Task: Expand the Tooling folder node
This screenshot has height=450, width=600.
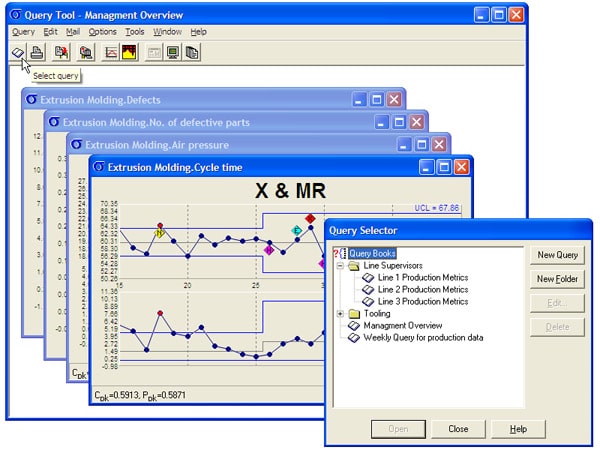Action: pyautogui.click(x=341, y=314)
